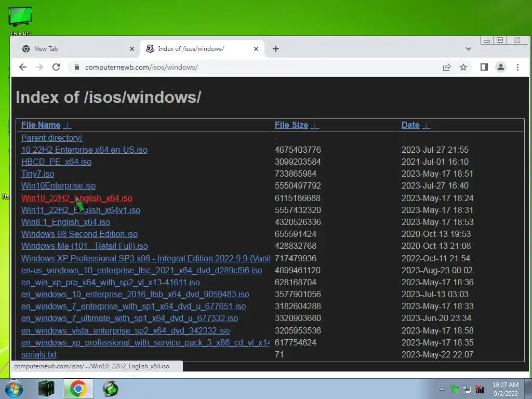Open This PC desktop icon
The height and width of the screenshot is (399, 532).
(20, 21)
